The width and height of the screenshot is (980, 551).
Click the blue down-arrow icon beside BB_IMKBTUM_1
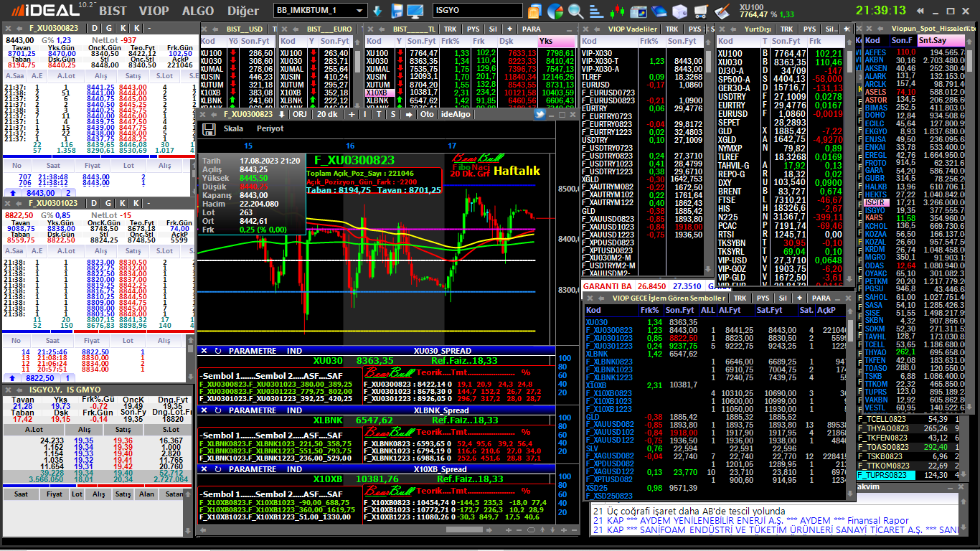377,11
